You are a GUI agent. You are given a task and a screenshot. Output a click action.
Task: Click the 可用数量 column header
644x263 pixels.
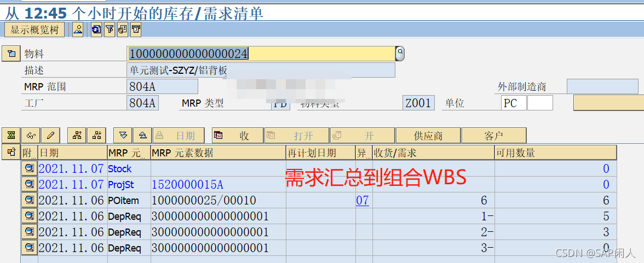coord(556,153)
